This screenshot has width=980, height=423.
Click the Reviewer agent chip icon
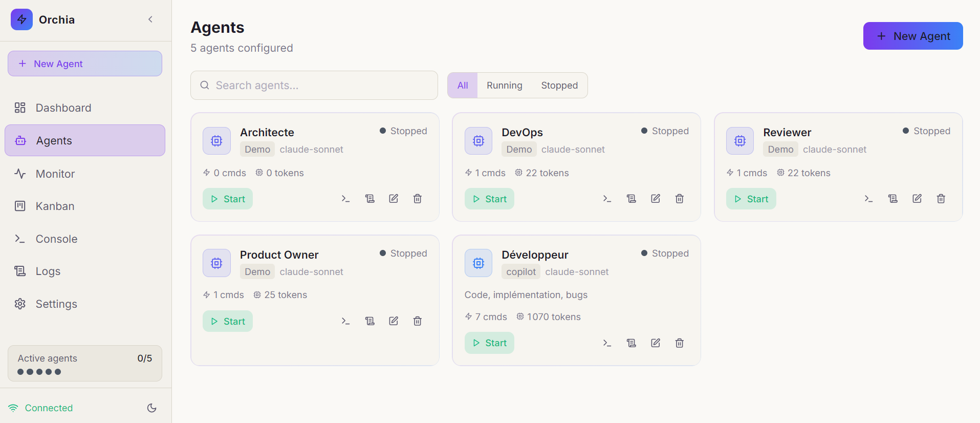[740, 141]
